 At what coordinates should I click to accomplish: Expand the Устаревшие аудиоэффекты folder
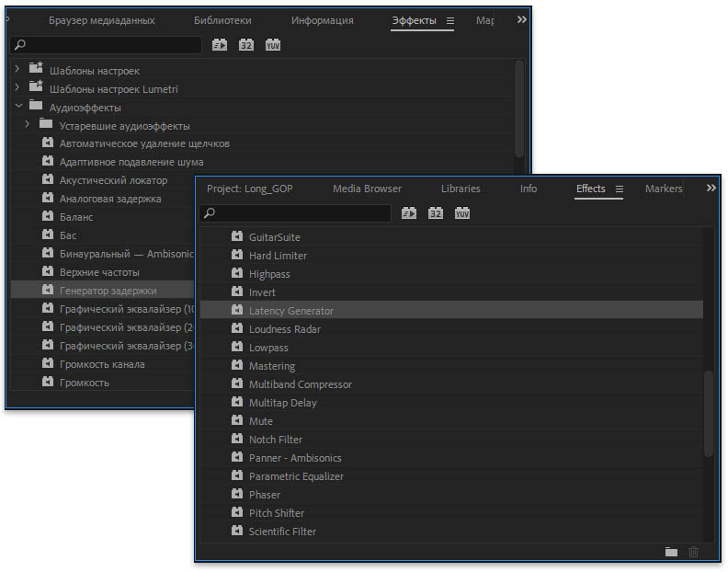click(27, 125)
